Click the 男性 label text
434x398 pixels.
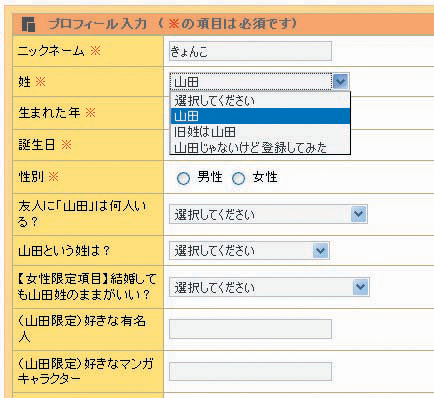[x=210, y=177]
